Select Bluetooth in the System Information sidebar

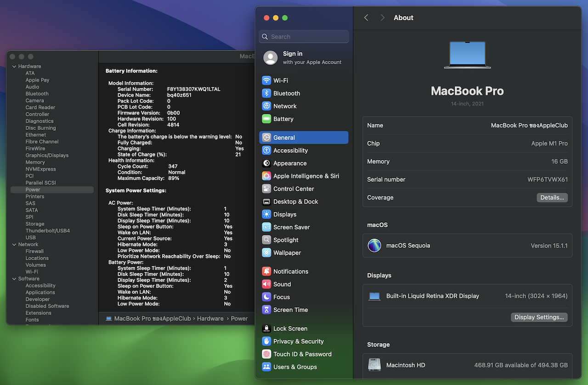click(37, 94)
